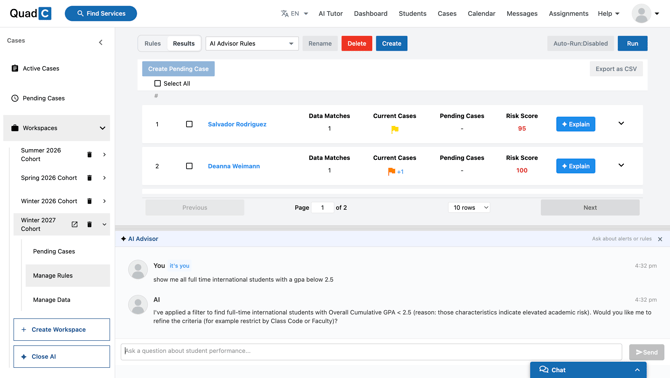The height and width of the screenshot is (378, 670).
Task: Click the Active Cases clipboard icon
Action: [x=15, y=68]
